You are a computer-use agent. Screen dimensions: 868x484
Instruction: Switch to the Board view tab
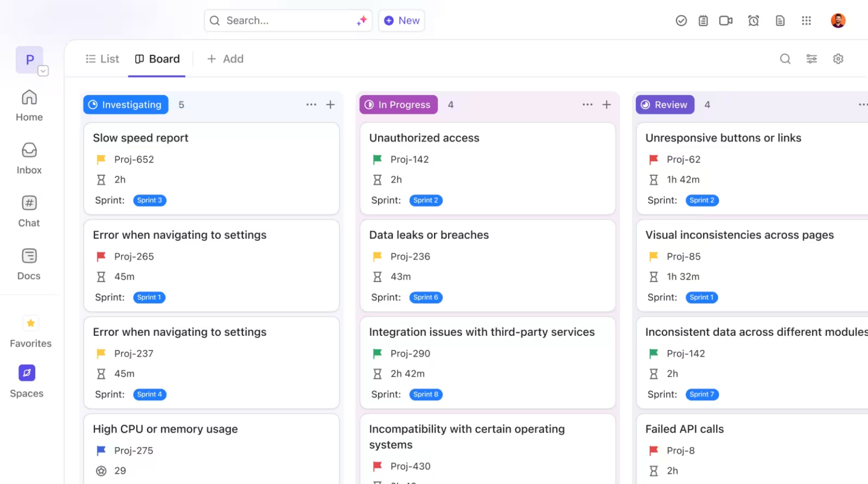[x=157, y=59]
